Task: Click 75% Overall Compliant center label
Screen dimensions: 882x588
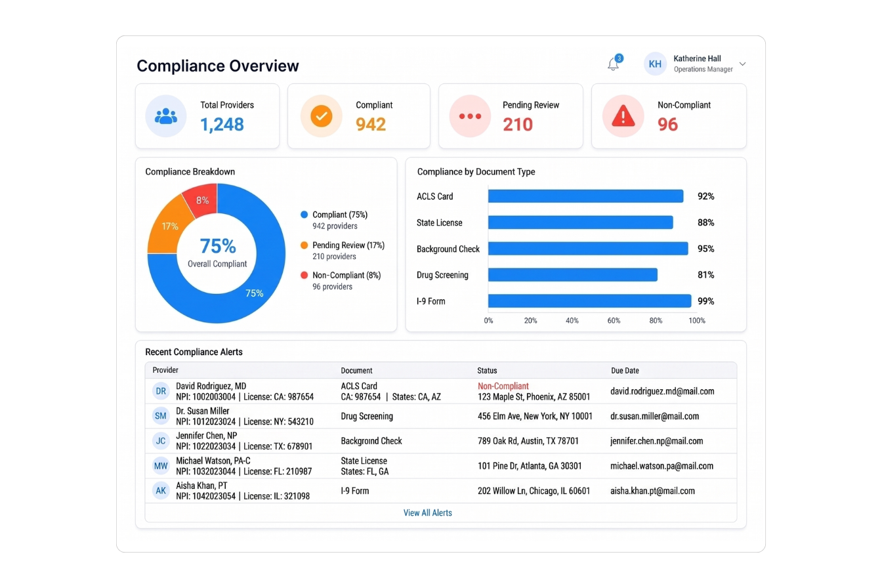Action: pos(217,252)
